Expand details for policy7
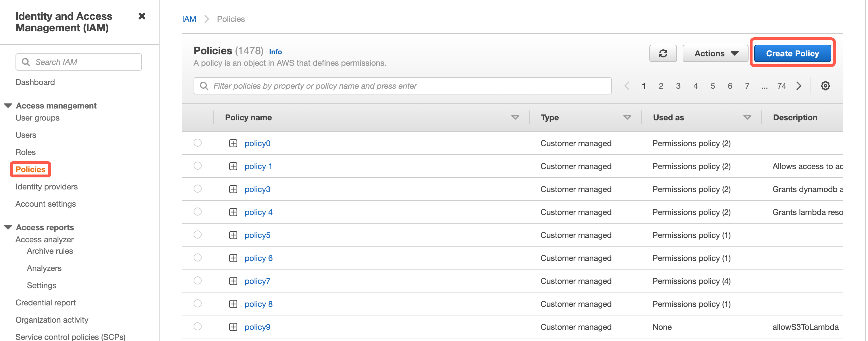 click(233, 281)
